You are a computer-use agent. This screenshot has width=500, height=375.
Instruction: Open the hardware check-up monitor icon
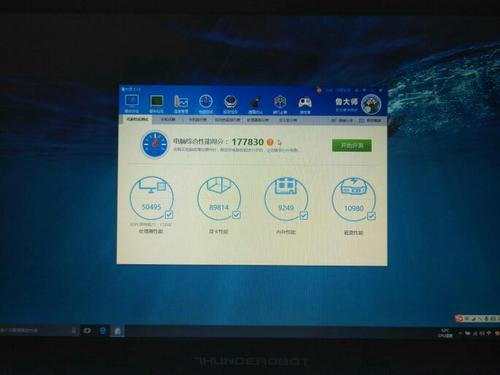(x=132, y=104)
